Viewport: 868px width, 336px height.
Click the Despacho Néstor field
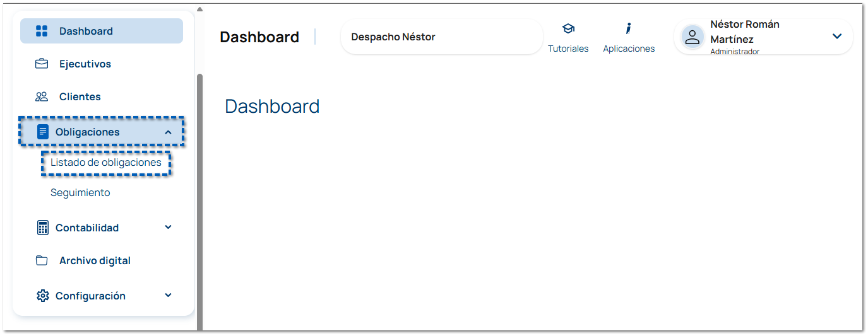tap(441, 37)
